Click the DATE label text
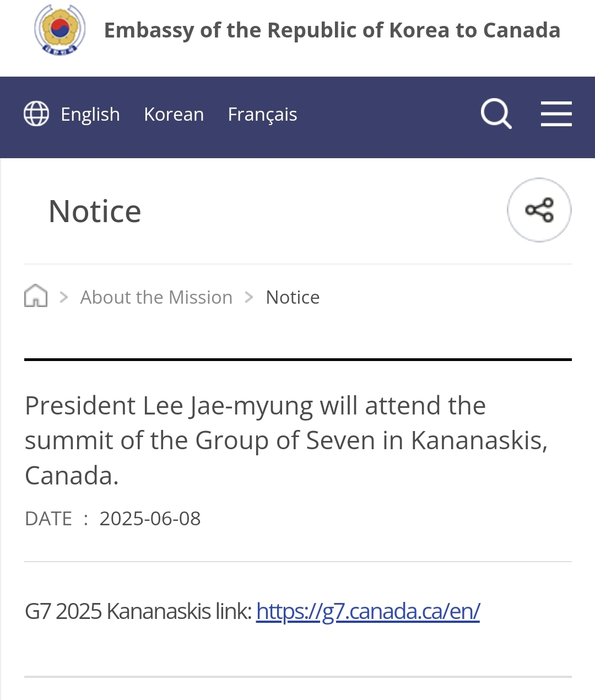Image resolution: width=595 pixels, height=700 pixels. click(48, 519)
